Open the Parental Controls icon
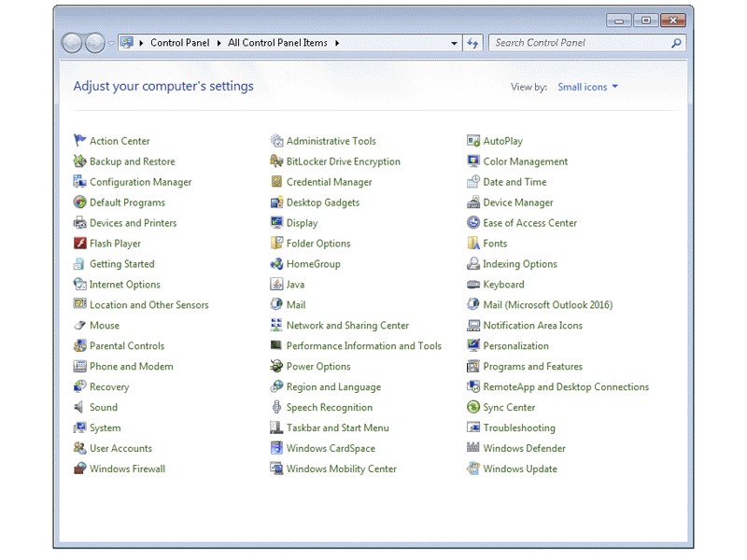This screenshot has height=560, width=747. click(x=79, y=345)
